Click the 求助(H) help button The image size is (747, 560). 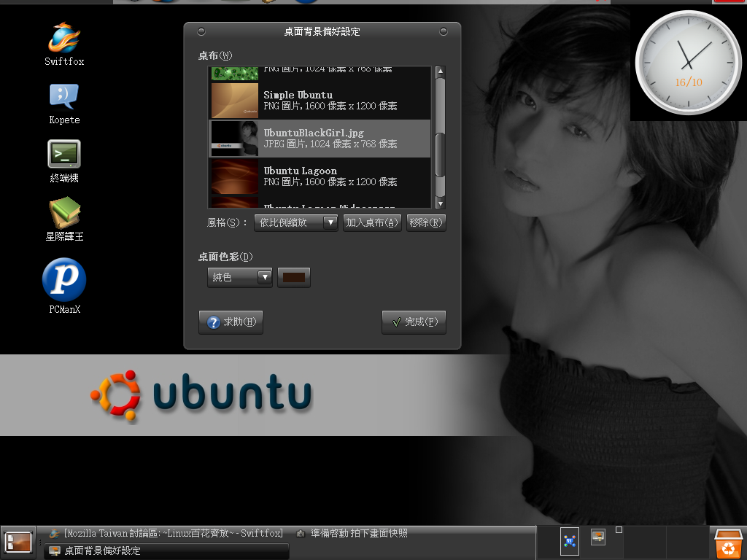pos(231,322)
